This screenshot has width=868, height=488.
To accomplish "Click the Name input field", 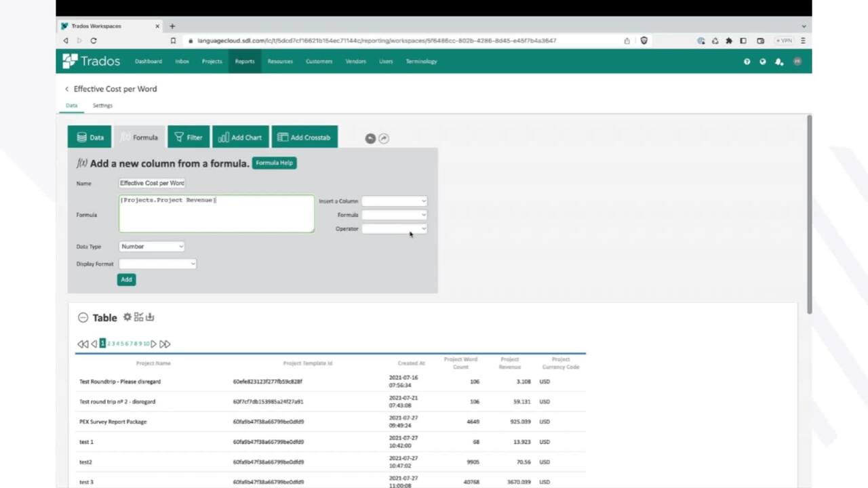I will pos(152,183).
